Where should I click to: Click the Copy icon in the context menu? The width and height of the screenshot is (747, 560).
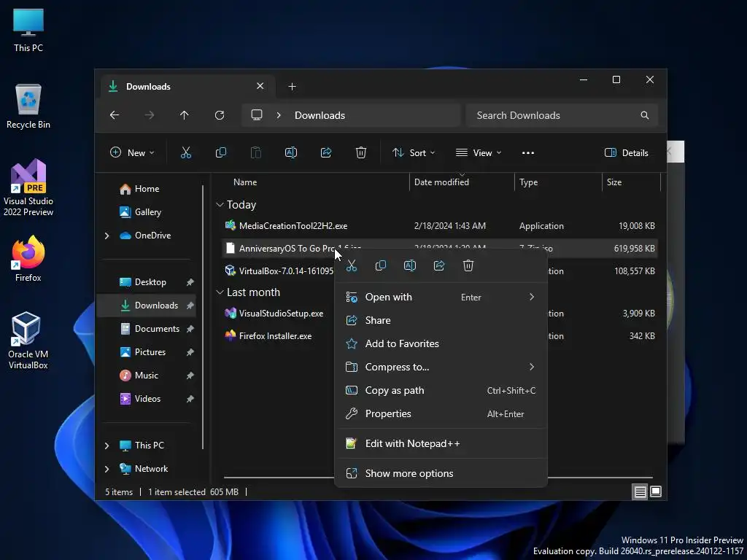coord(381,265)
